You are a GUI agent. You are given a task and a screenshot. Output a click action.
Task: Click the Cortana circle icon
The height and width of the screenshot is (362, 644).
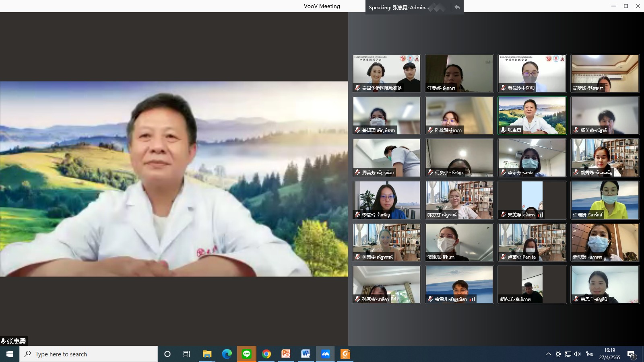pos(167,354)
